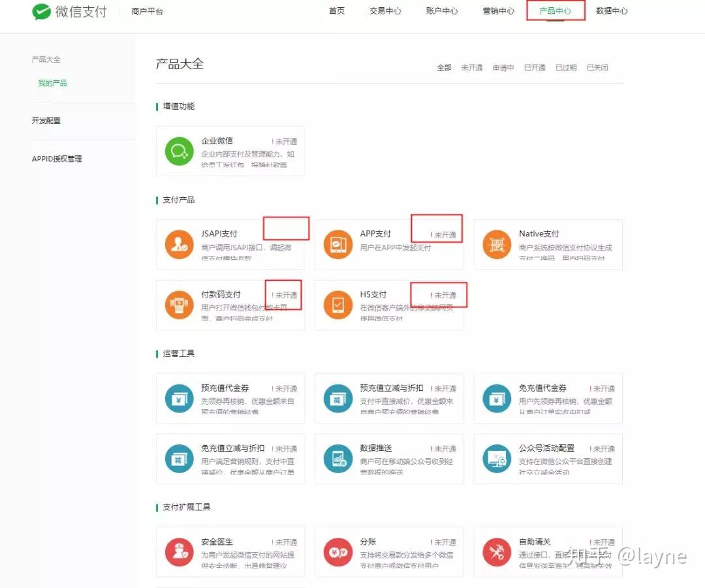705x588 pixels.
Task: Click the 支付扩展工具 section heading
Action: 187,507
